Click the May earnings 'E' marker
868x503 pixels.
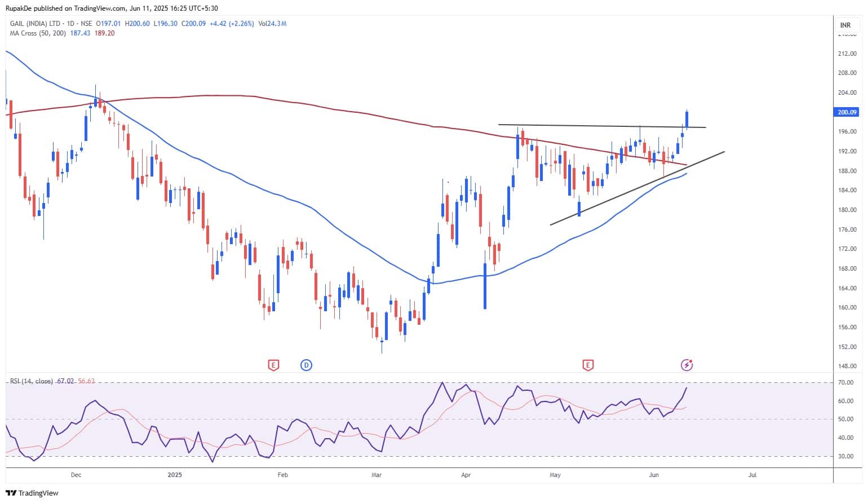point(588,365)
